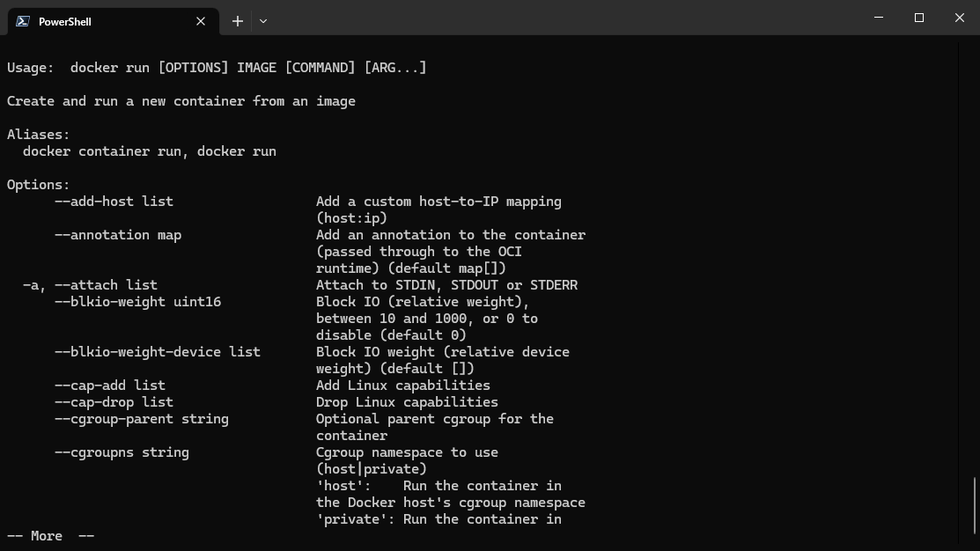Click the '-a, --attach list' option text
Viewport: 980px width, 551px height.
pos(90,285)
